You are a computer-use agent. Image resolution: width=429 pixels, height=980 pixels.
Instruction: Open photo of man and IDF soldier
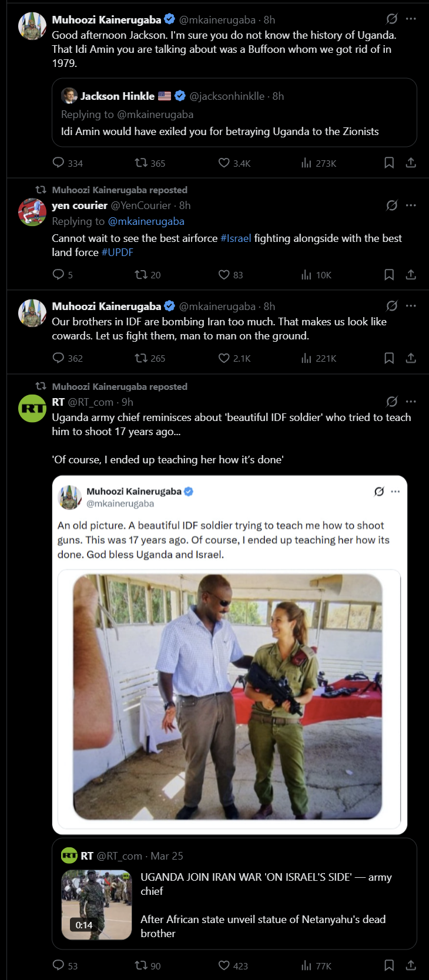coord(227,696)
